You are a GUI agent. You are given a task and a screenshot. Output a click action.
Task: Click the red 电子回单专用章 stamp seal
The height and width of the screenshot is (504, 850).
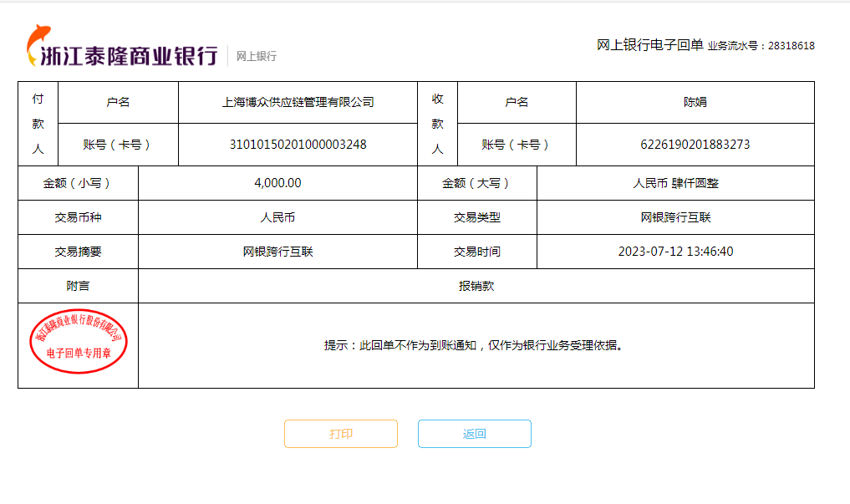coord(78,344)
